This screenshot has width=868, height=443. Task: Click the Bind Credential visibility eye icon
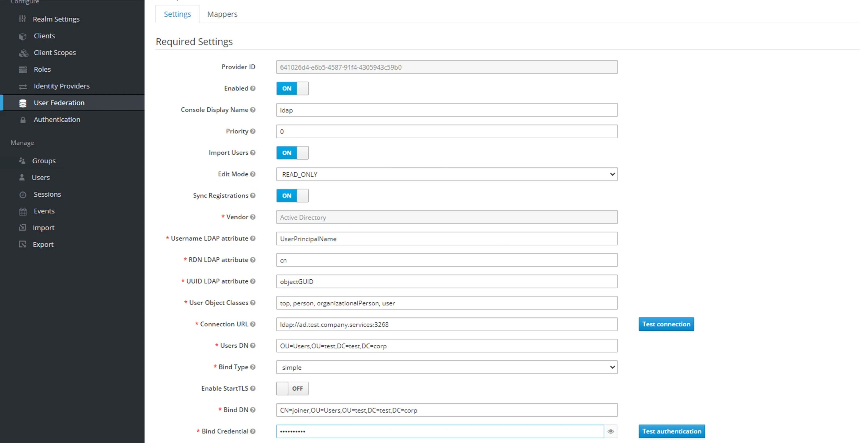click(611, 431)
